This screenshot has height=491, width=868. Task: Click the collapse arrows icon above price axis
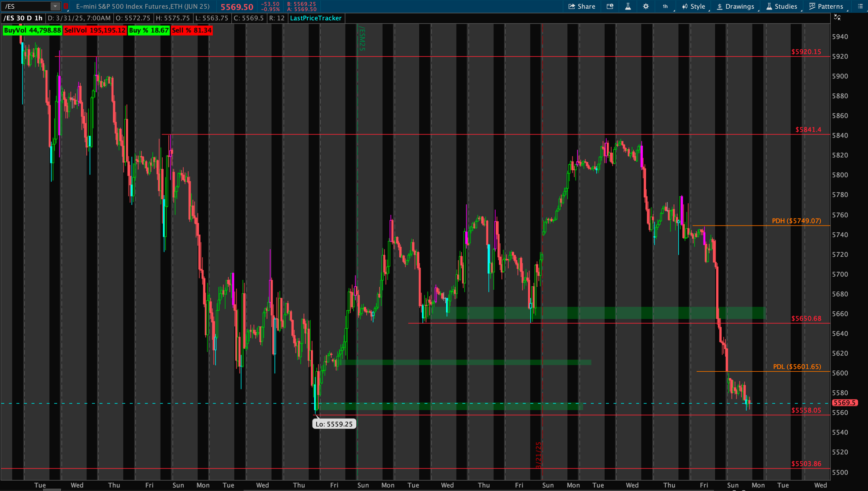(837, 17)
